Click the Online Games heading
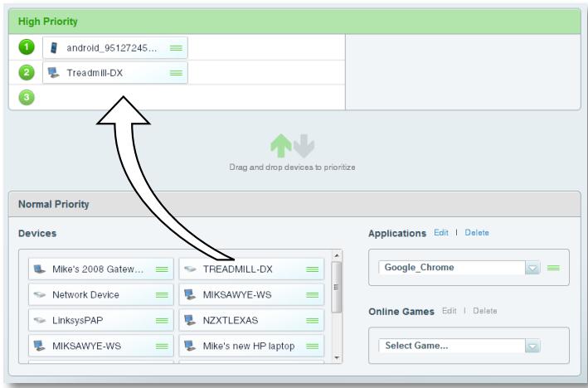This screenshot has height=388, width=588. click(x=401, y=312)
